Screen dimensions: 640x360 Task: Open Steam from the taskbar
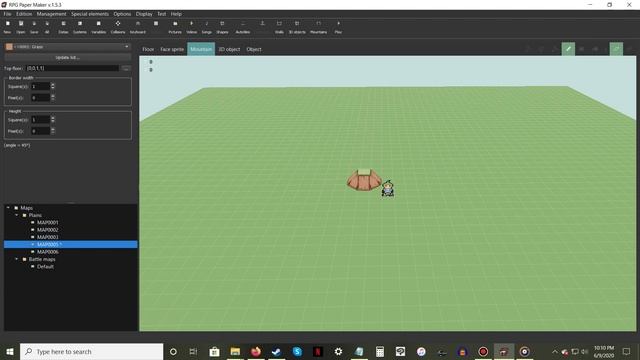coord(276,351)
